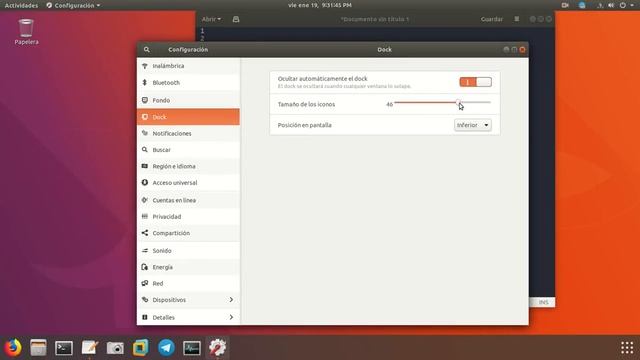
Task: Open Telegram from the dock
Action: (x=166, y=348)
